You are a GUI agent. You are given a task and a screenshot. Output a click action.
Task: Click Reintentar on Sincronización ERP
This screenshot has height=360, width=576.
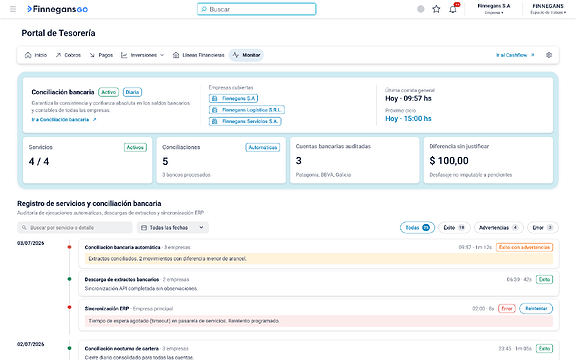[x=536, y=309]
